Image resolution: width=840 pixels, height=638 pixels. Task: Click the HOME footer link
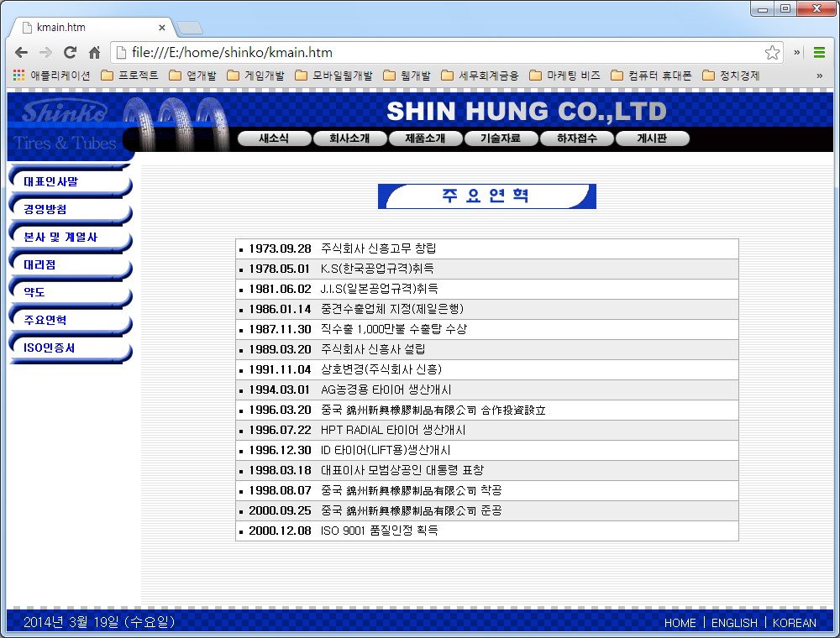click(680, 623)
